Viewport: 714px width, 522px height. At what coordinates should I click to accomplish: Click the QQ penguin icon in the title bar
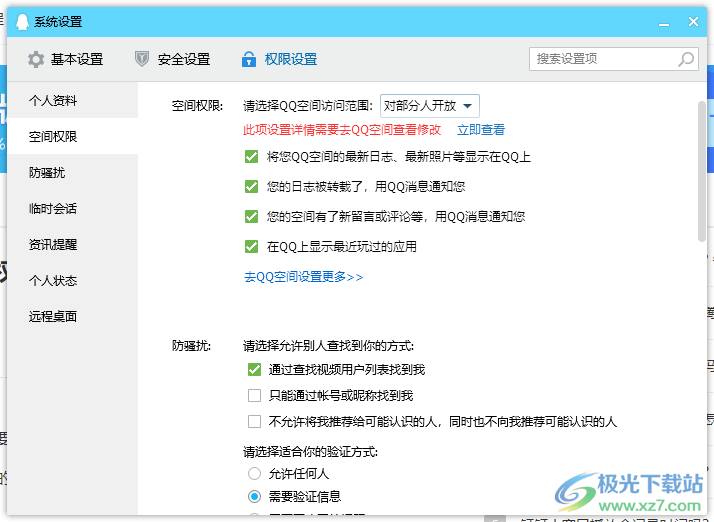(x=22, y=21)
